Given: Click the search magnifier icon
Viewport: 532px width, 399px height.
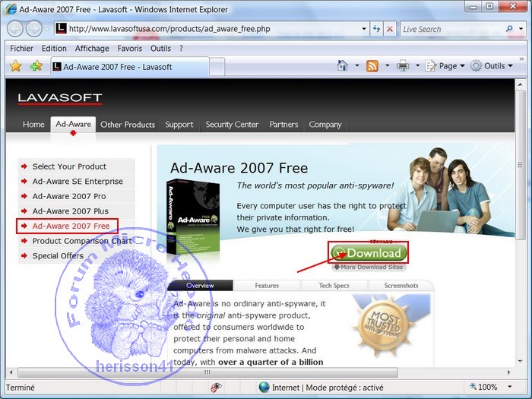Looking at the screenshot, I should coord(509,29).
